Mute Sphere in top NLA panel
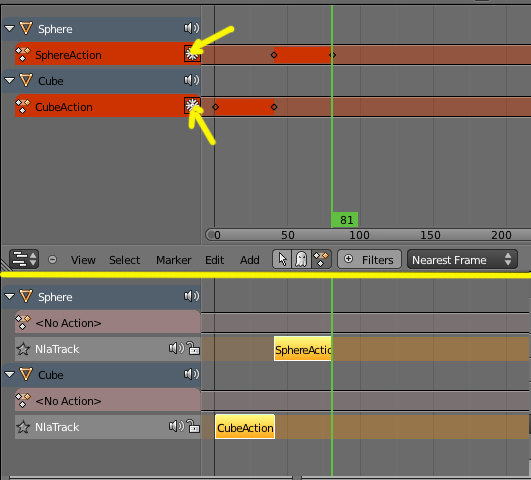This screenshot has height=480, width=531. coord(191,28)
